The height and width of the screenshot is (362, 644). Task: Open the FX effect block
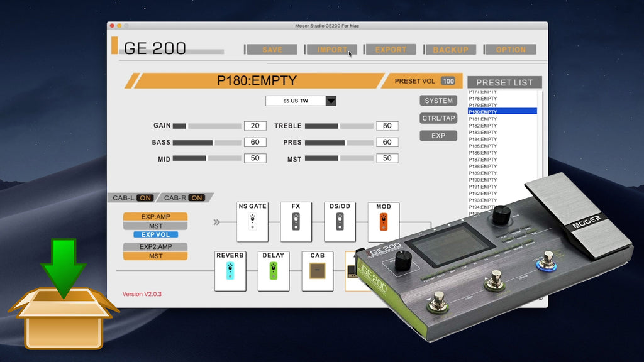pos(296,222)
